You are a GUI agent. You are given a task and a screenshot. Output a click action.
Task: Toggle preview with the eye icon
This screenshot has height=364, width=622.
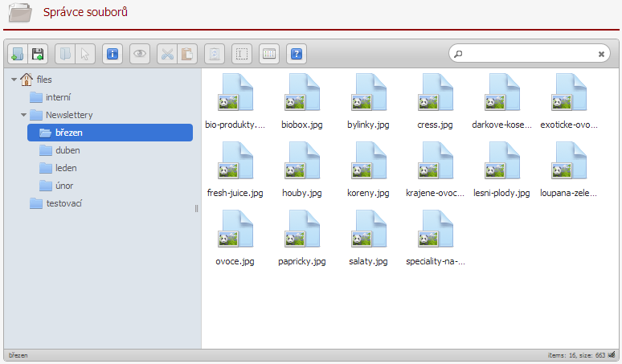coord(140,54)
